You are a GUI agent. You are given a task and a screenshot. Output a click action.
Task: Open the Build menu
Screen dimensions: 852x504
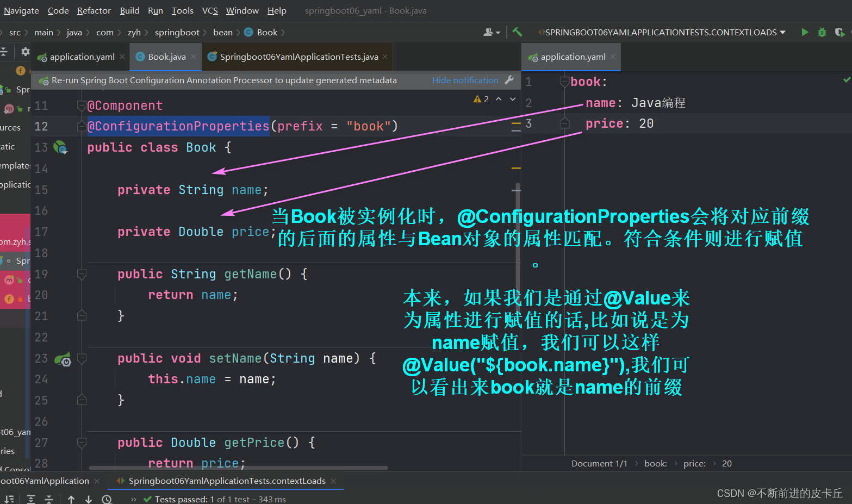(129, 11)
